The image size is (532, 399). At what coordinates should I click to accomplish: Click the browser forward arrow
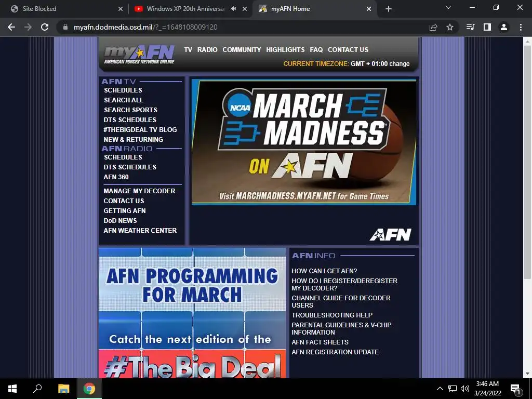[x=28, y=27]
